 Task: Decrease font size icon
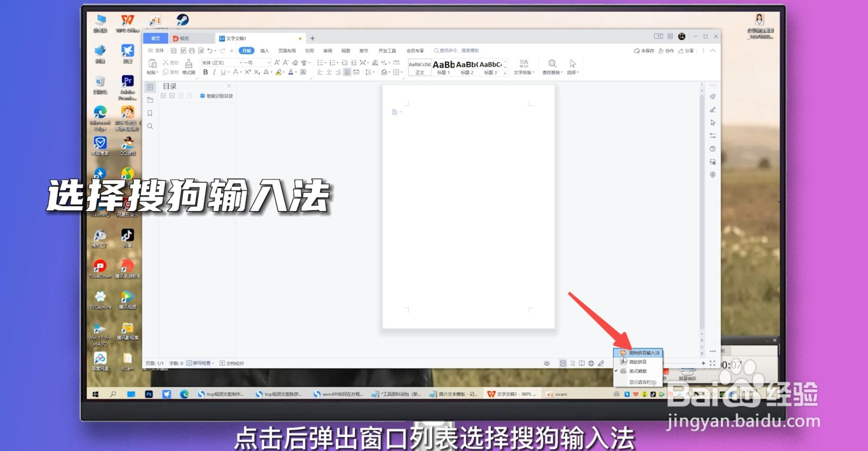pyautogui.click(x=285, y=62)
